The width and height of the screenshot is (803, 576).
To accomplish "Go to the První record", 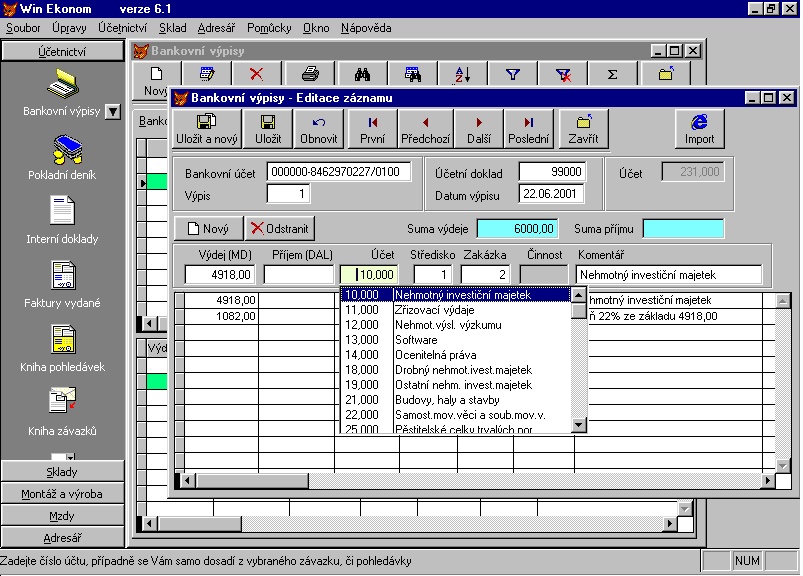I will coord(372,129).
